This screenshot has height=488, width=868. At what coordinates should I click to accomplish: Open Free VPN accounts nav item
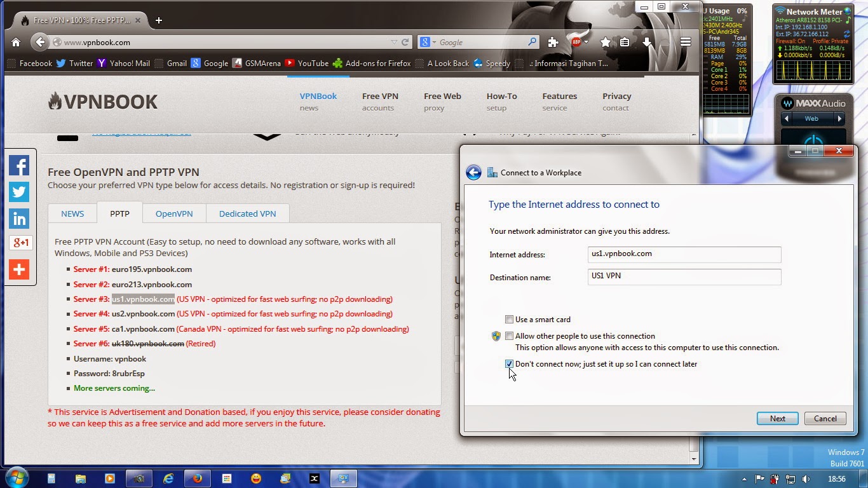pos(380,102)
